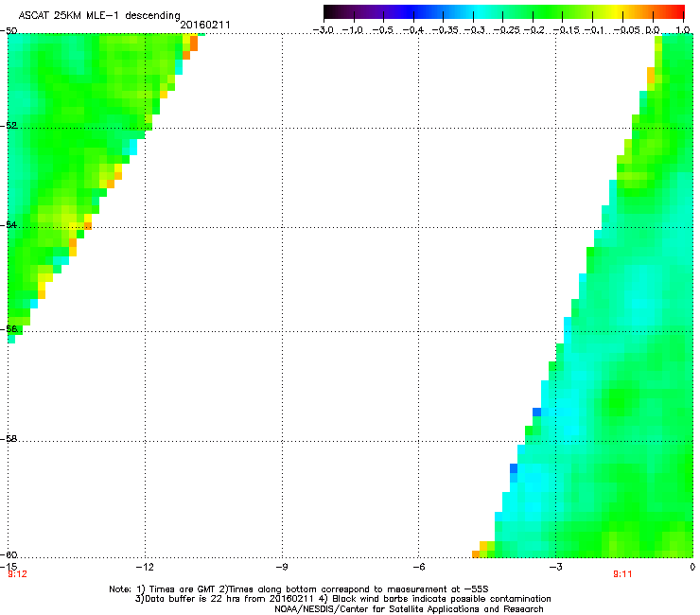Click the -9 longitude axis label
Screen dimensions: 700x615
coord(282,567)
